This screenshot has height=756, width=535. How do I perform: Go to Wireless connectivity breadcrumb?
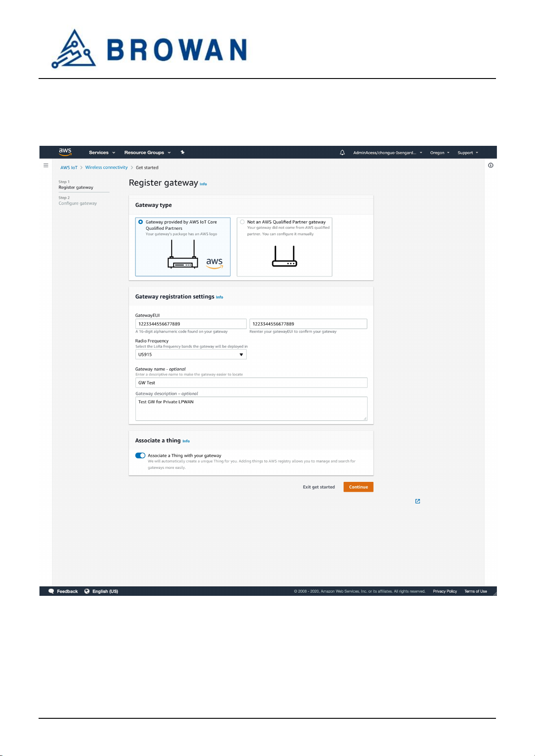point(106,167)
